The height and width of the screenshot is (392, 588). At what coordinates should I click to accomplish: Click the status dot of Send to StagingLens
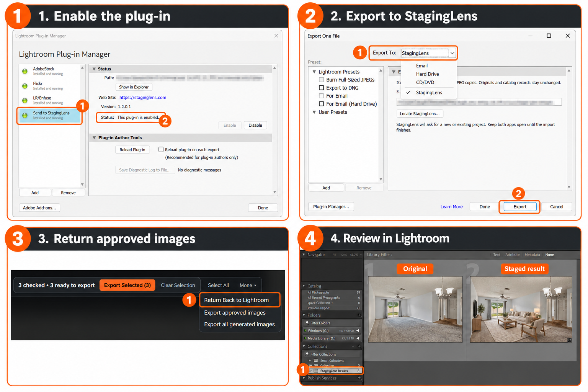(x=25, y=115)
